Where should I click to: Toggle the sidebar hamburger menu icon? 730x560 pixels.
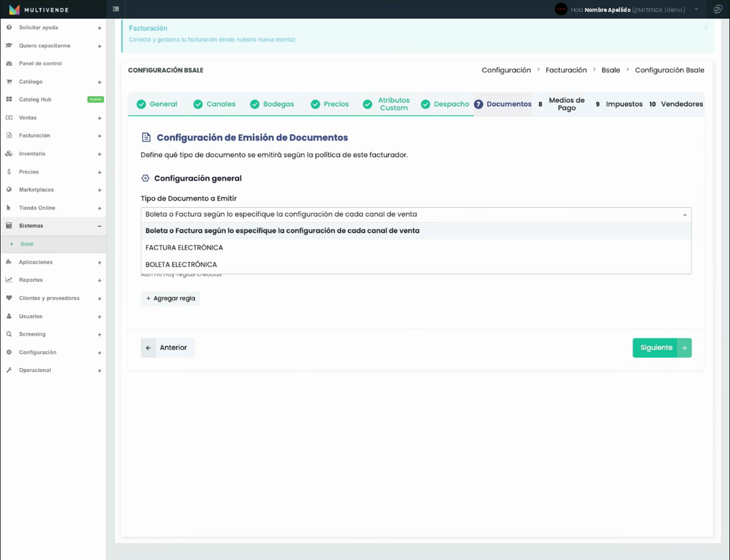116,9
